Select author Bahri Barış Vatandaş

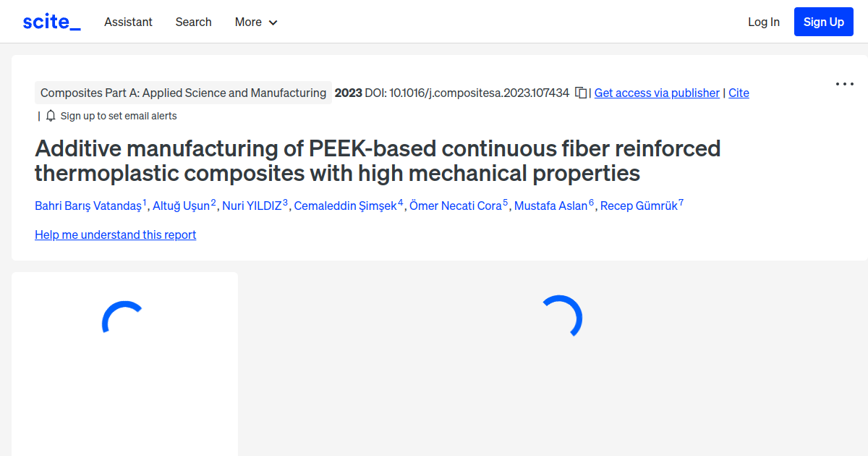pyautogui.click(x=88, y=206)
